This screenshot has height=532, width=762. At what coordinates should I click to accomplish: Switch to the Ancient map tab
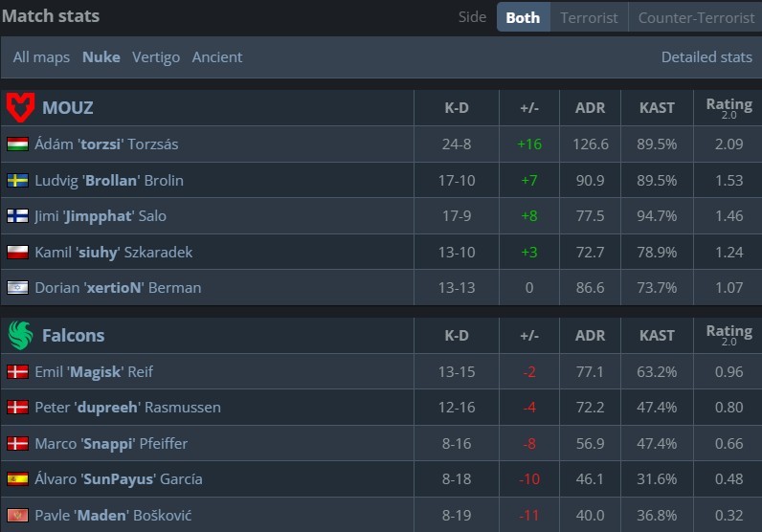point(217,57)
